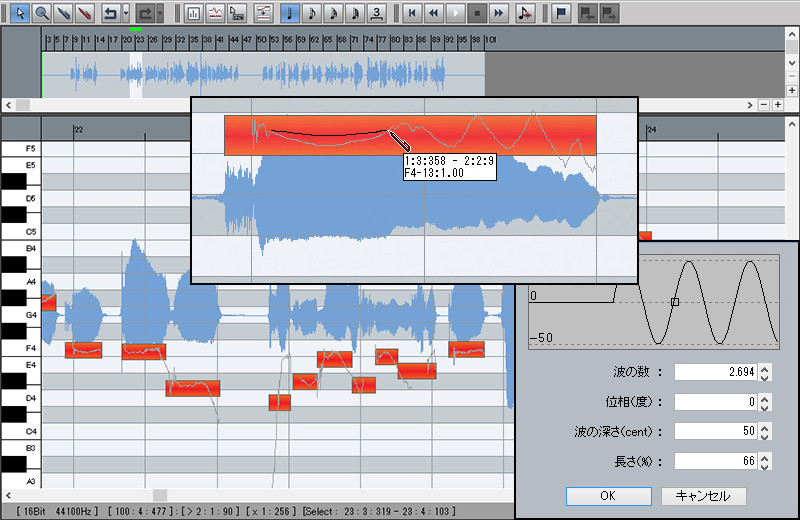The height and width of the screenshot is (520, 800).
Task: Click the play transport button
Action: tap(455, 13)
